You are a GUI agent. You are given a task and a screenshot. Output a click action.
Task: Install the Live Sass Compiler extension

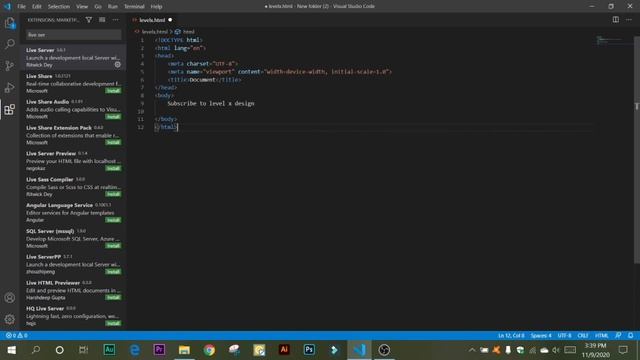click(x=113, y=194)
